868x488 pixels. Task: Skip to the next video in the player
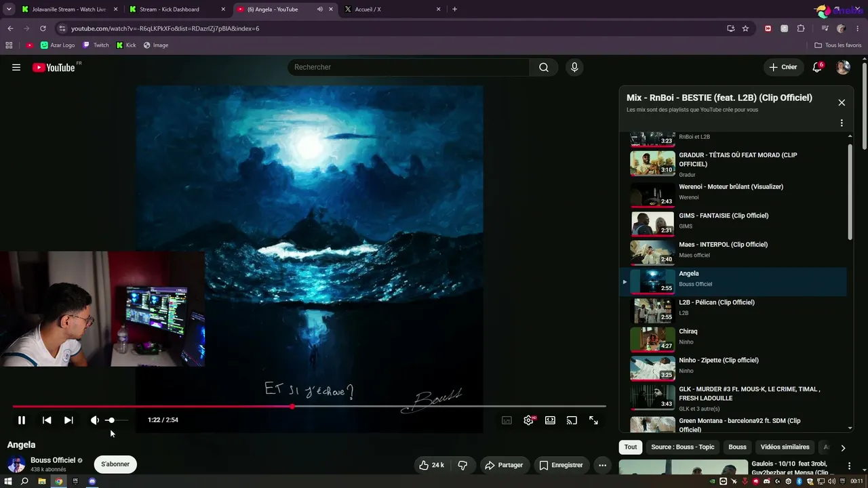68,420
